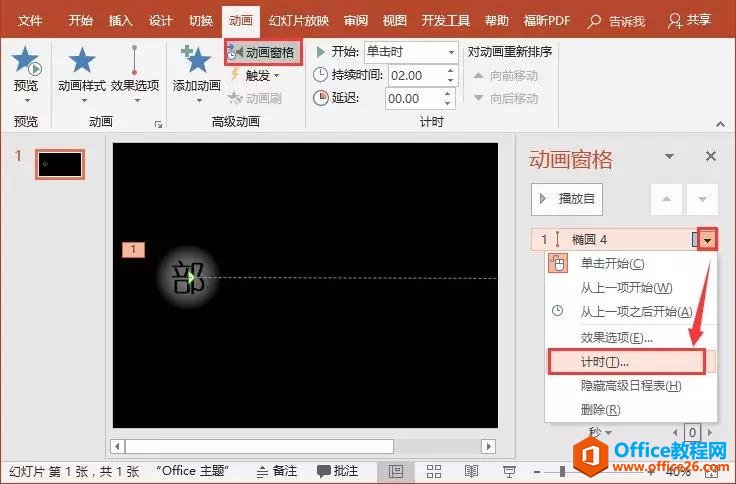
Task: Click the dropdown arrow beside 椭圆 4
Action: (x=708, y=240)
